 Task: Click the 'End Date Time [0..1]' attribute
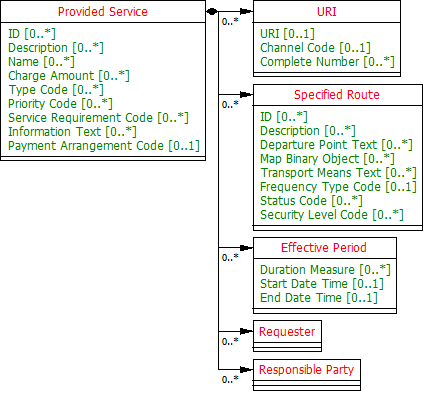[319, 298]
